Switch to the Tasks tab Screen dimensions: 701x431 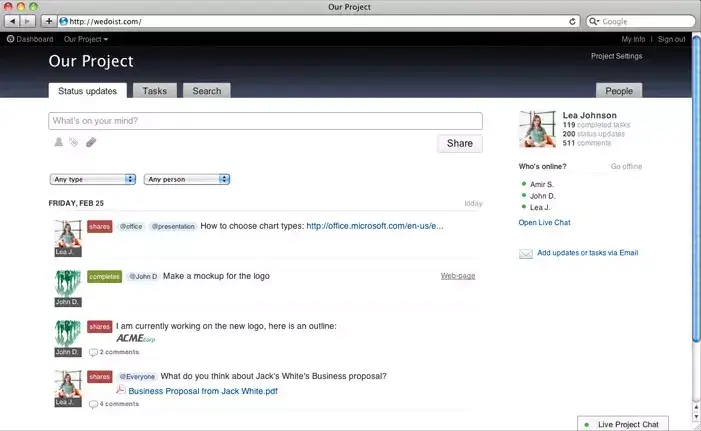point(155,91)
